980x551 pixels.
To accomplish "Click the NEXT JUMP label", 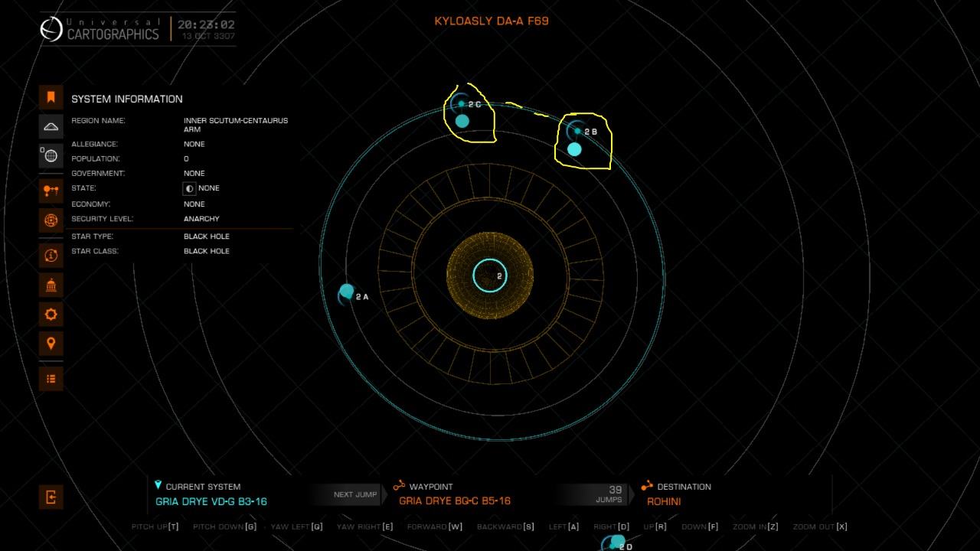I will point(355,494).
